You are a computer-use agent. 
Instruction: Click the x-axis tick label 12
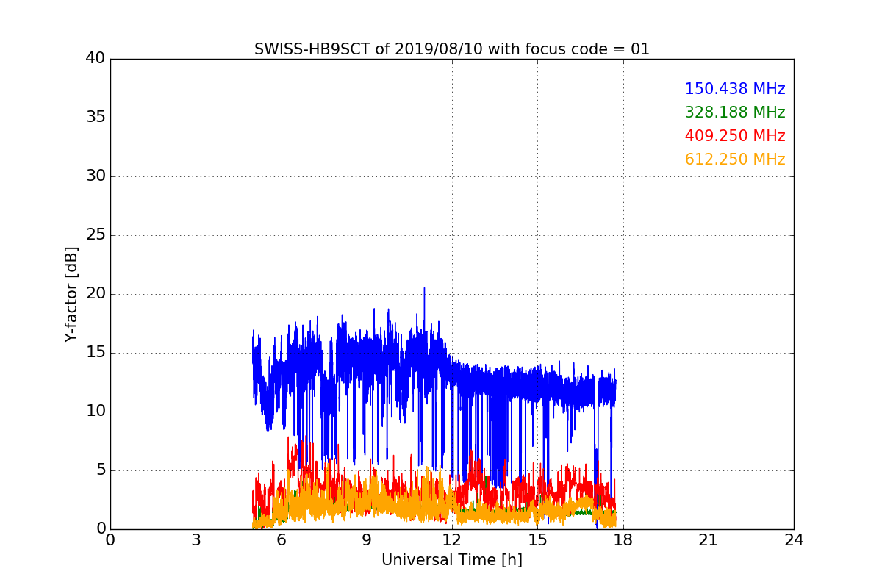(452, 540)
